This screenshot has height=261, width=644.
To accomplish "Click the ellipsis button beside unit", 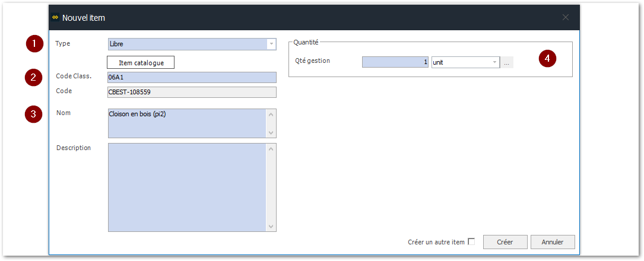I will [507, 63].
